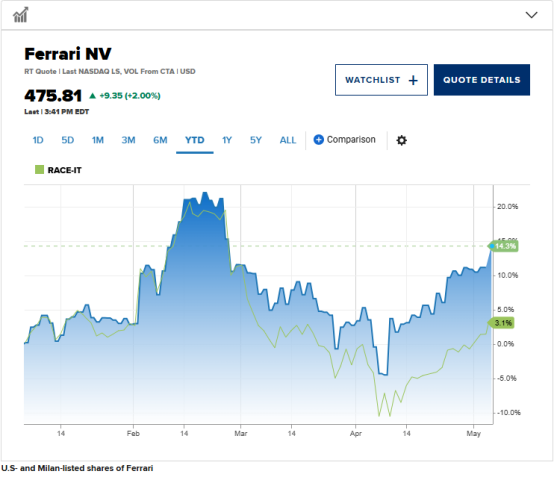Select the 1D time range
Viewport: 554px width, 480px height.
(x=38, y=140)
